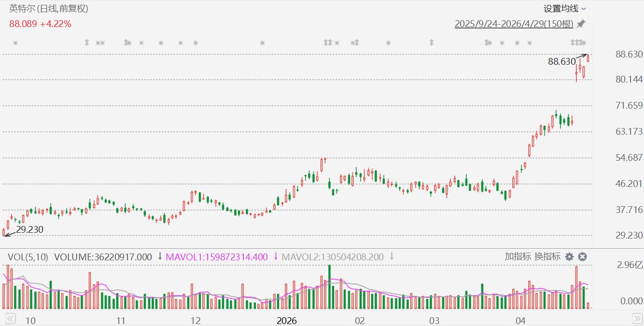Jump to later data with right double-arrow
This screenshot has height=326, width=644.
point(637,318)
